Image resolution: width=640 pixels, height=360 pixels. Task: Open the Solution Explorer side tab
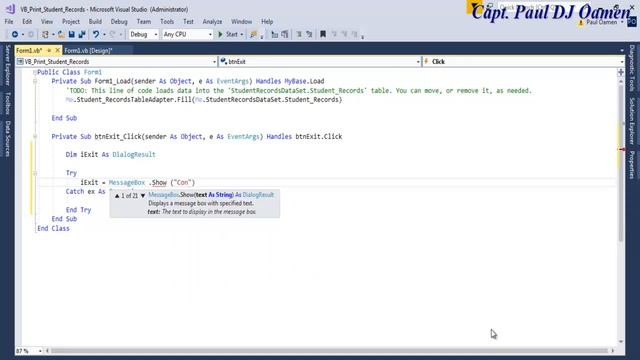[x=632, y=121]
